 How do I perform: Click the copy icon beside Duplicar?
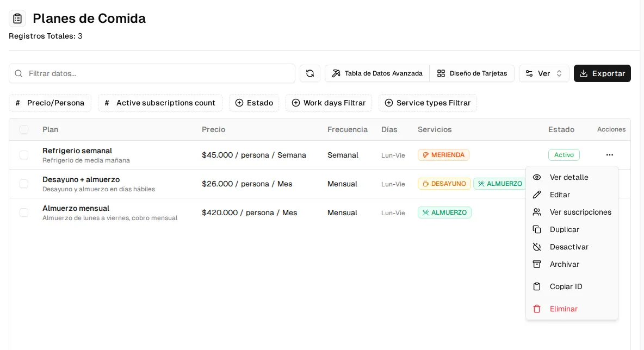(537, 229)
